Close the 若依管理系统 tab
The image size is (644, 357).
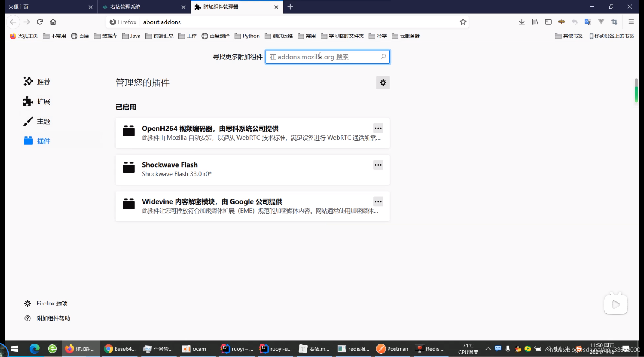[183, 7]
